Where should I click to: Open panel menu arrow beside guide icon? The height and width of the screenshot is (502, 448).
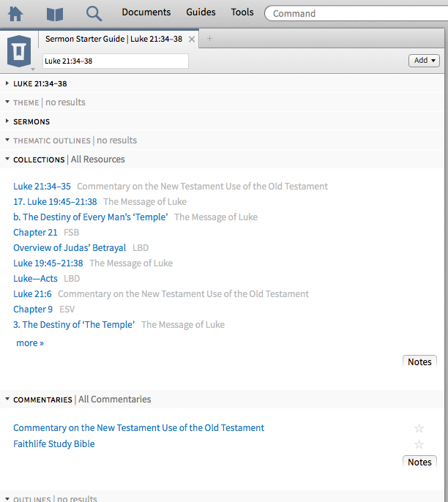[33, 69]
